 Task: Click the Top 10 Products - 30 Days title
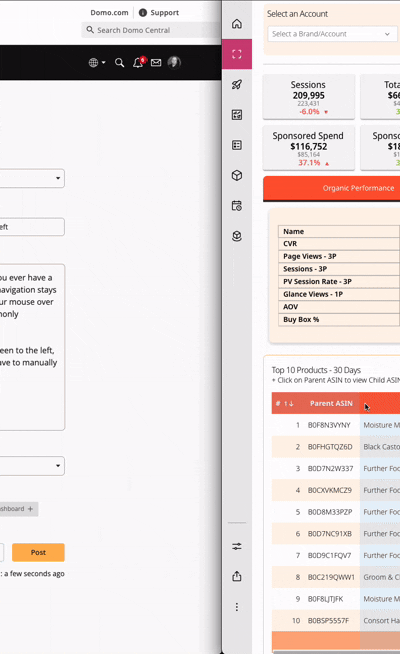(x=316, y=370)
